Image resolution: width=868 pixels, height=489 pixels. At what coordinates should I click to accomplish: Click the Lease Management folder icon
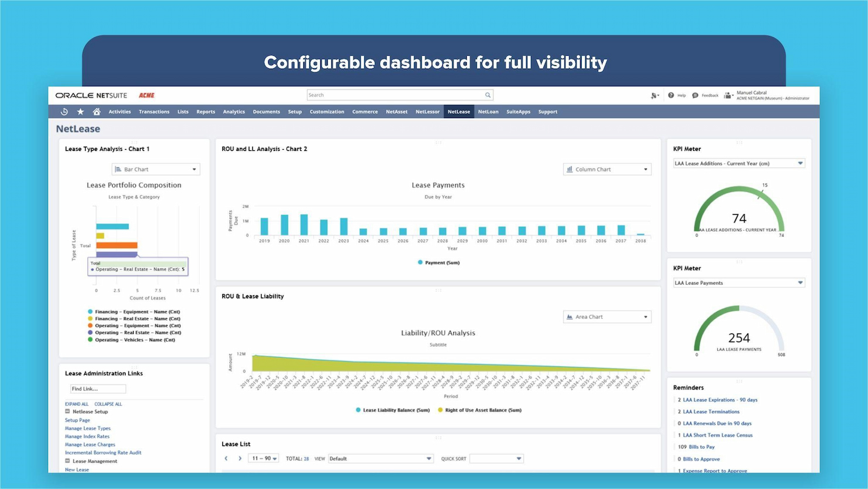coord(68,461)
